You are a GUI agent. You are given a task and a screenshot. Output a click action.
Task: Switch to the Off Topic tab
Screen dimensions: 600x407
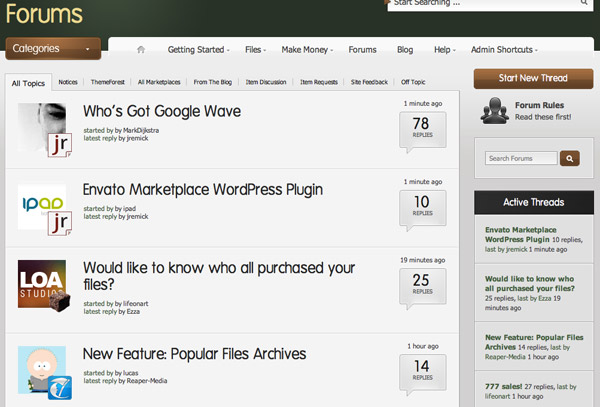click(413, 82)
